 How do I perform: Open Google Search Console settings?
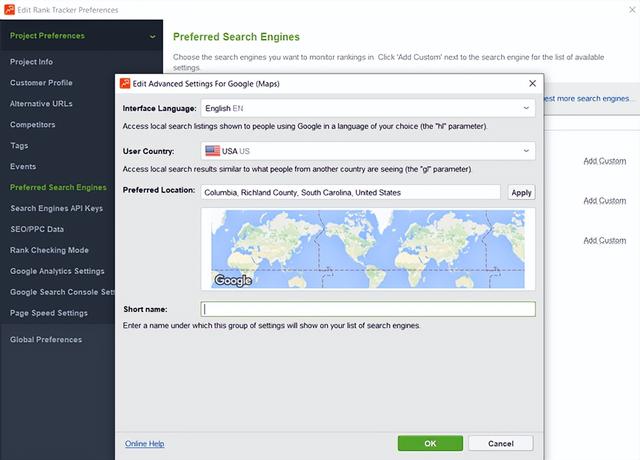coord(62,292)
